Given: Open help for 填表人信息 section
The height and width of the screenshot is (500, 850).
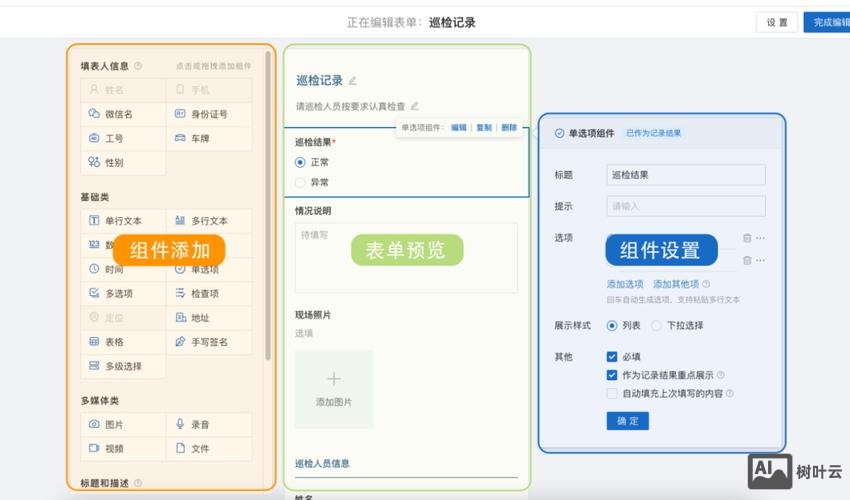Looking at the screenshot, I should (138, 66).
